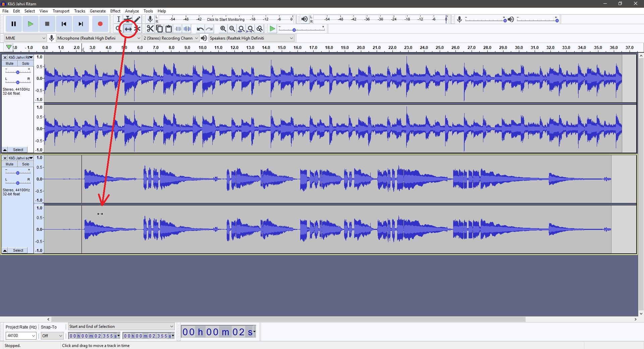Click the Cut scissors icon
The width and height of the screenshot is (644, 349).
pyautogui.click(x=150, y=29)
